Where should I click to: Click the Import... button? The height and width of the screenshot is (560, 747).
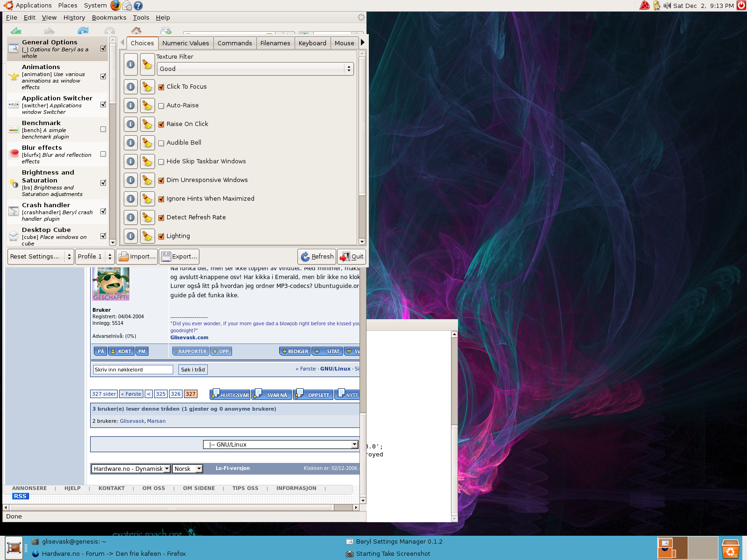(x=137, y=257)
